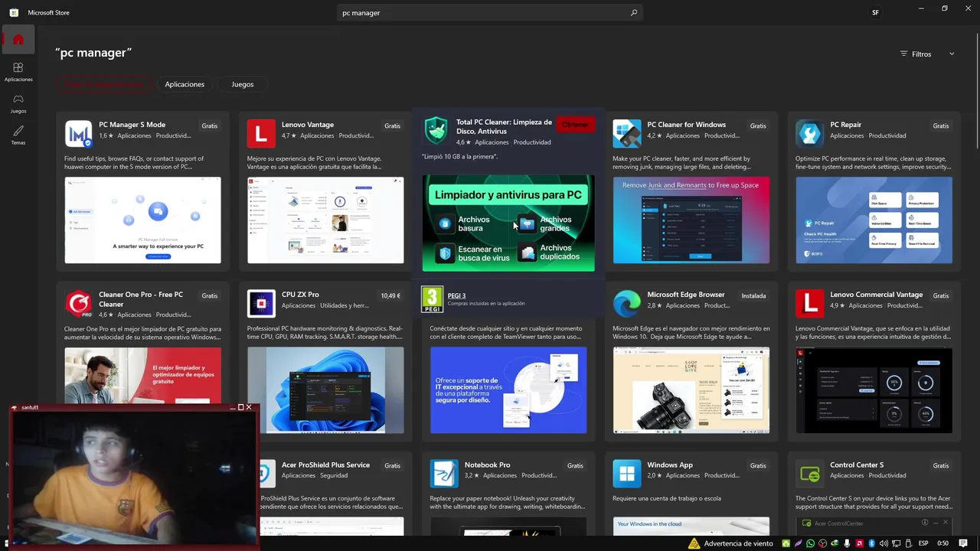Open the SF user profile menu
Image resolution: width=980 pixels, height=551 pixels.
click(x=875, y=12)
